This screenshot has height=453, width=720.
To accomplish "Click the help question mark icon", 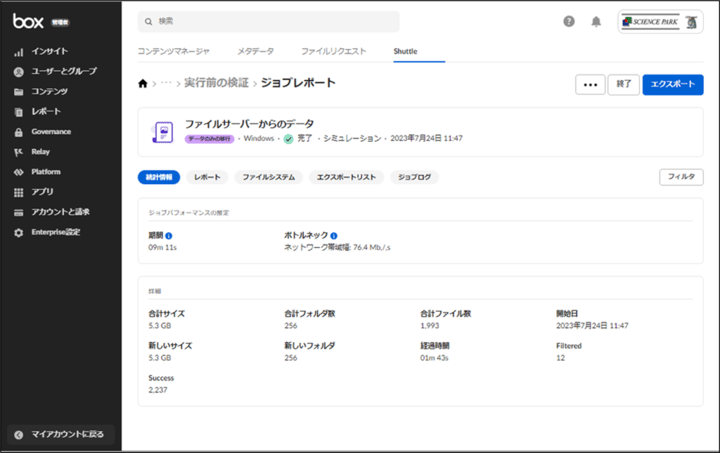I will coord(569,21).
